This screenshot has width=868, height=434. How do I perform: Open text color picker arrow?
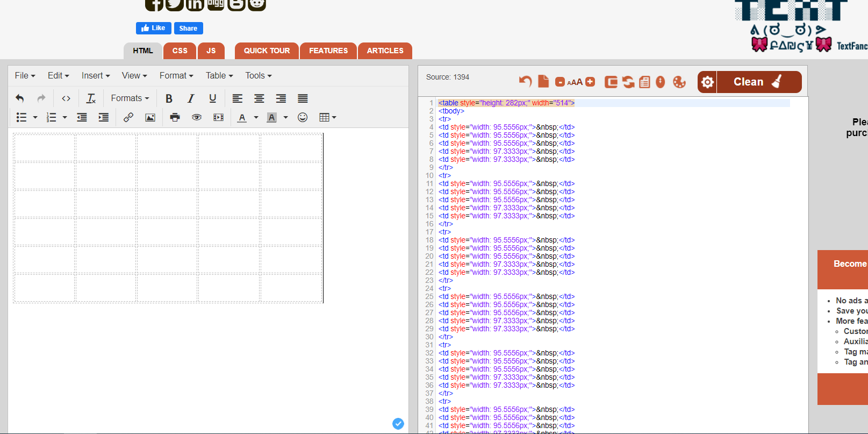tap(256, 117)
